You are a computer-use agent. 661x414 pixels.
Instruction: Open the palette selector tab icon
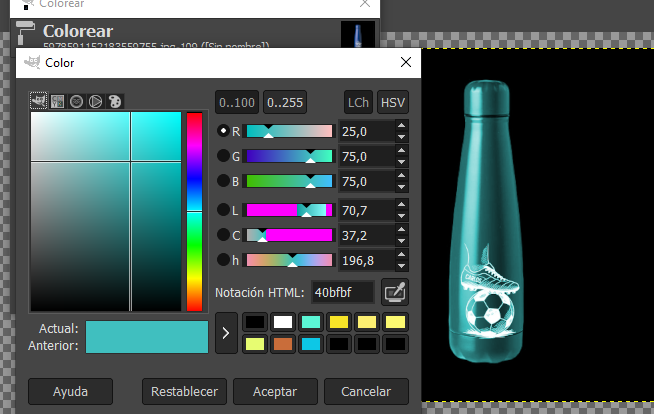pos(114,101)
